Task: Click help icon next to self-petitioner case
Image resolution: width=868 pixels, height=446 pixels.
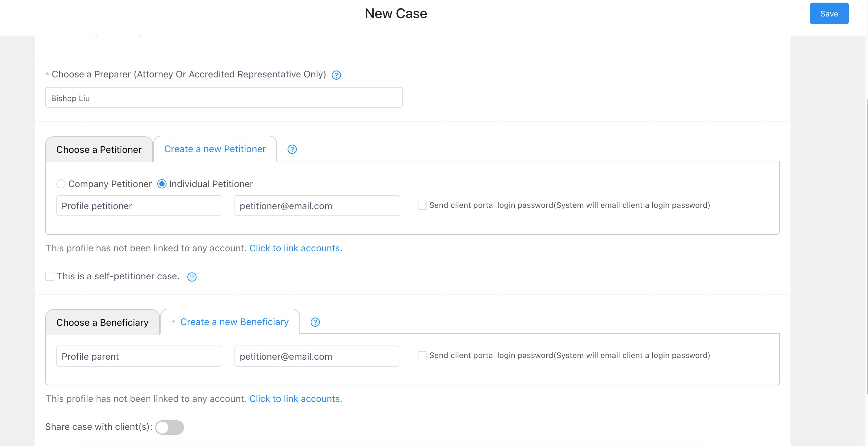Action: 192,277
